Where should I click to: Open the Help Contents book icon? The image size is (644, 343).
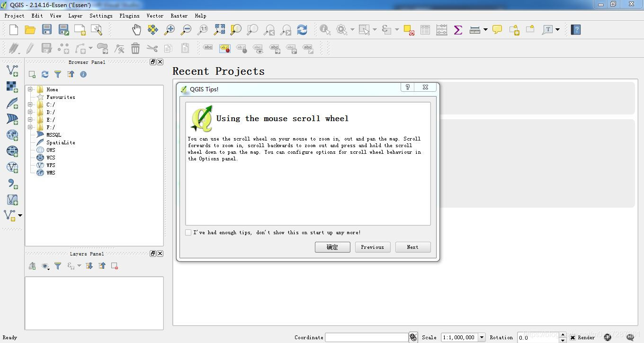(x=576, y=30)
